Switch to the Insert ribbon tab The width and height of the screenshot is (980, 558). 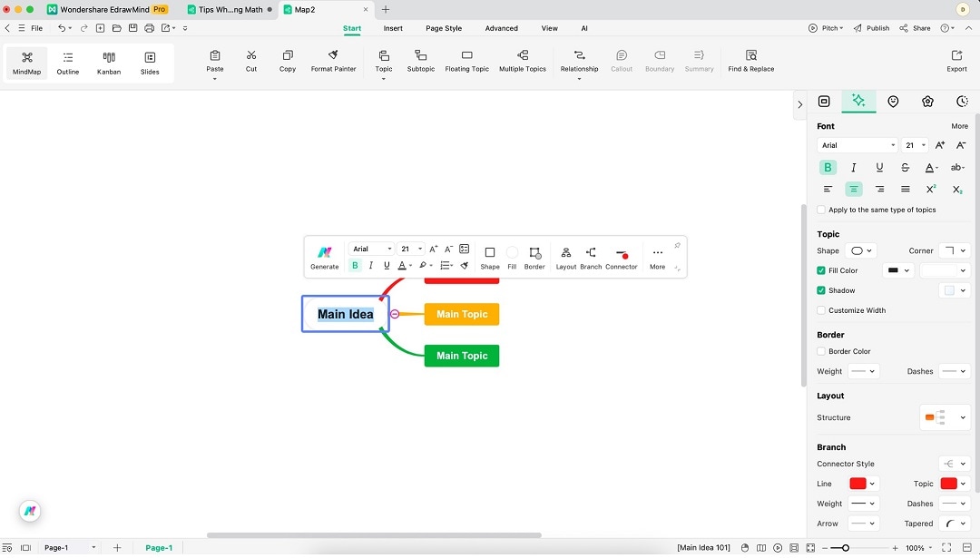tap(393, 28)
